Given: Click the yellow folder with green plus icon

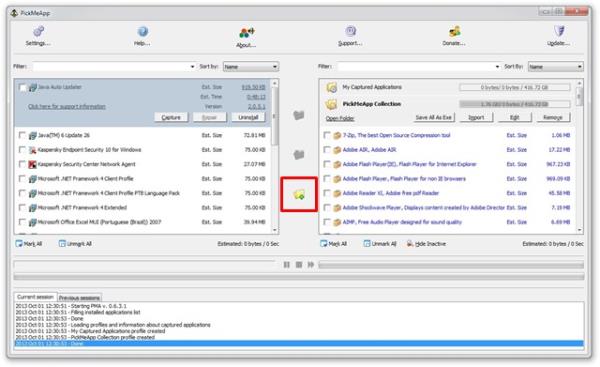Looking at the screenshot, I should pyautogui.click(x=299, y=194).
